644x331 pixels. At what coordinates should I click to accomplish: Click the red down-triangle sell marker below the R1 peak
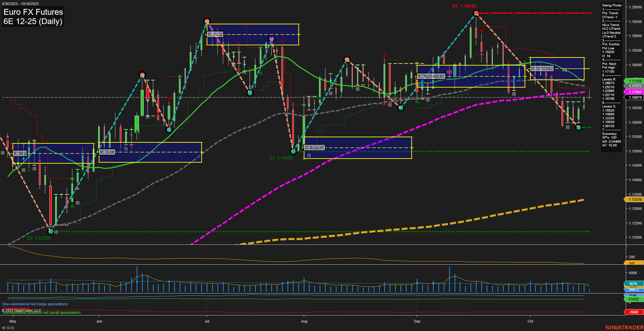tap(482, 31)
